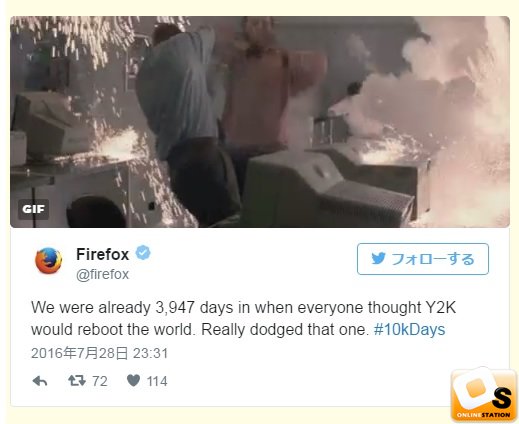The height and width of the screenshot is (424, 519).
Task: Click the blue verified badge
Action: (143, 253)
